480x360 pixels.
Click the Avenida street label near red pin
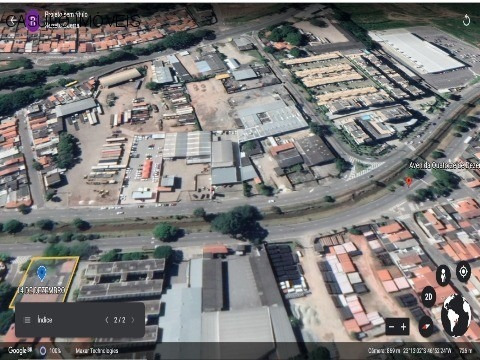point(444,165)
